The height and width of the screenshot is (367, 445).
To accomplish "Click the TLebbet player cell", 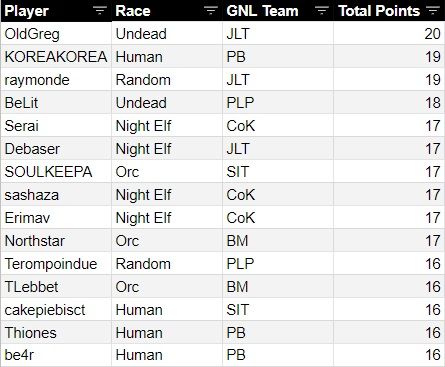I will click(x=56, y=287).
